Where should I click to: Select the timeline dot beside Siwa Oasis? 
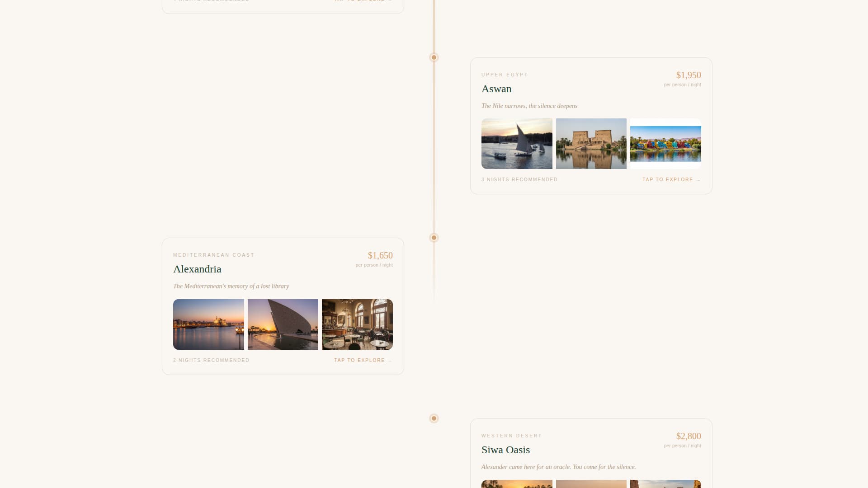pyautogui.click(x=434, y=418)
